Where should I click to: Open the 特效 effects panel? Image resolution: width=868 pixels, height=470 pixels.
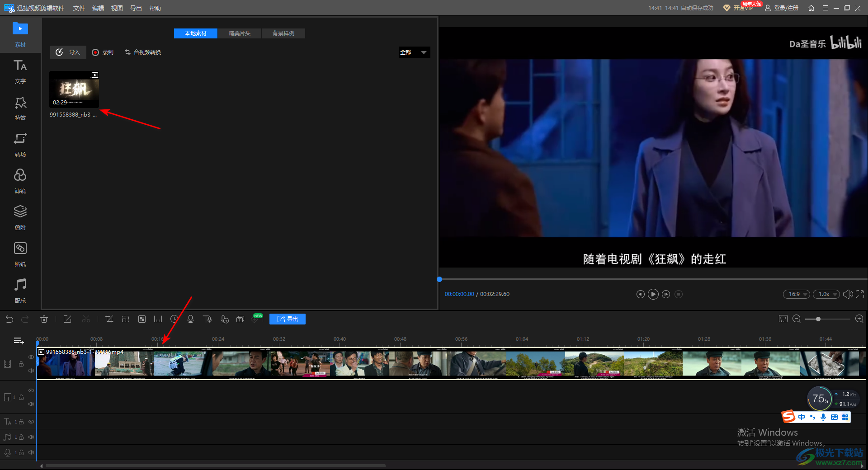coord(20,108)
